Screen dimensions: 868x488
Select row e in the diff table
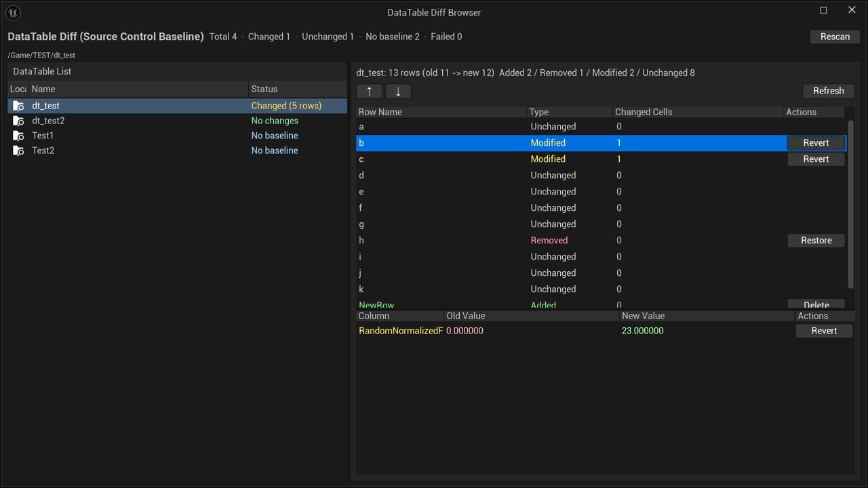(x=601, y=192)
